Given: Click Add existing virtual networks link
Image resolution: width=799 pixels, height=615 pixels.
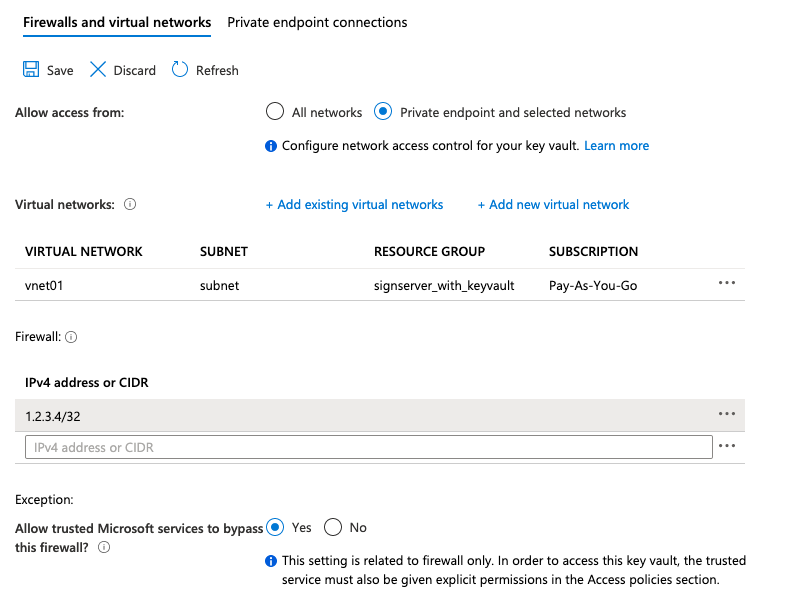Looking at the screenshot, I should click(354, 204).
